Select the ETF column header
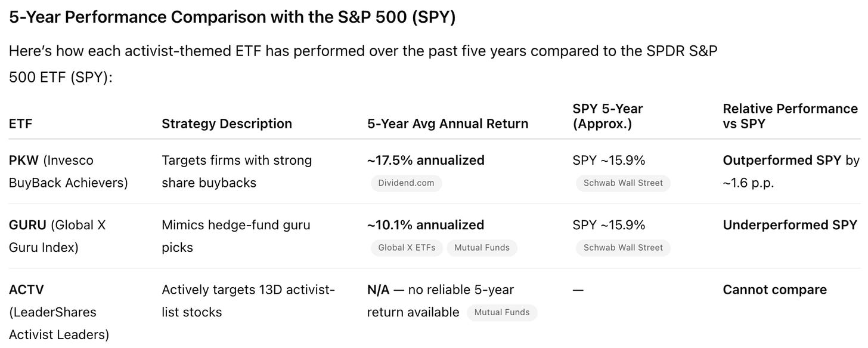868x348 pixels. (21, 124)
